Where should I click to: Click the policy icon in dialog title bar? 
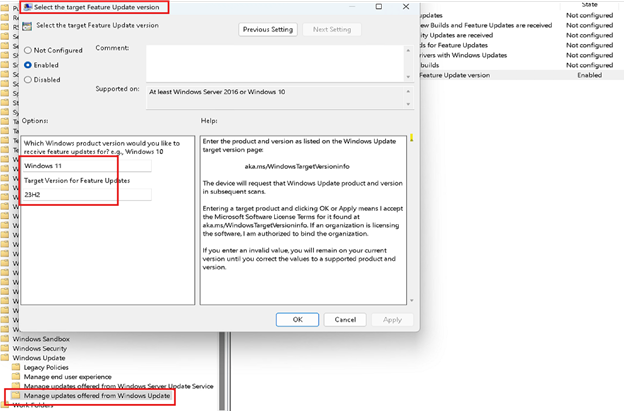[x=29, y=7]
